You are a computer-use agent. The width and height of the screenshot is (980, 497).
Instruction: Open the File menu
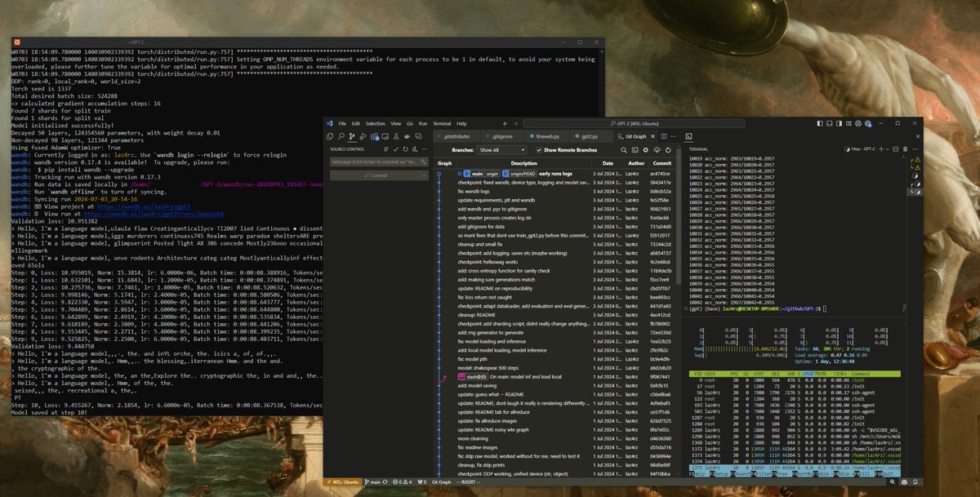tap(342, 123)
